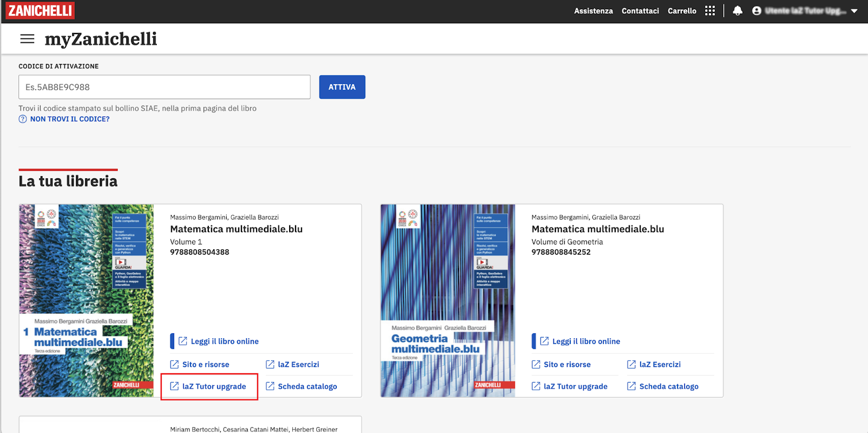
Task: Open NON TROVI IL CODICE? link
Action: tap(70, 119)
